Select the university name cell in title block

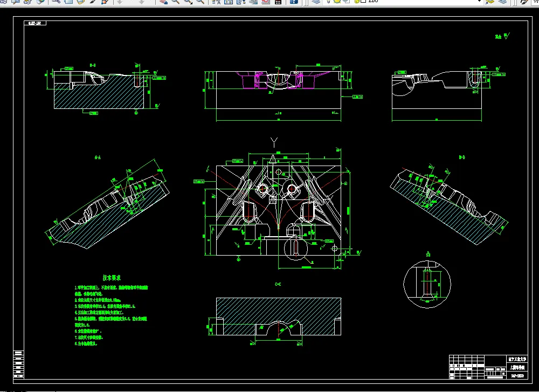(x=517, y=359)
